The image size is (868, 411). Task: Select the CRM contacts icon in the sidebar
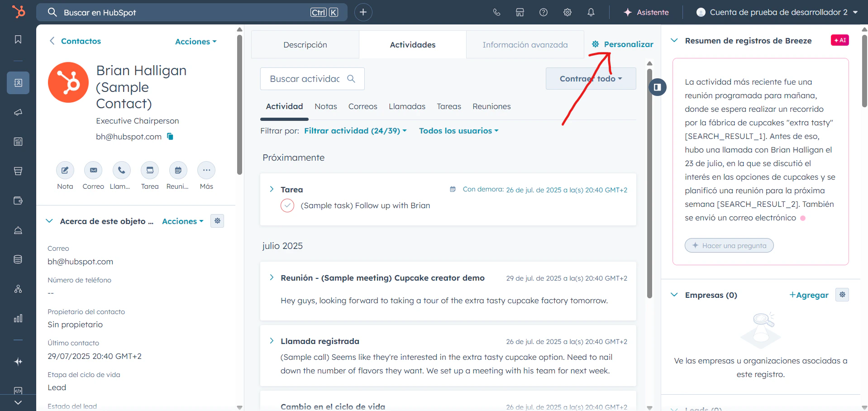pyautogui.click(x=18, y=83)
